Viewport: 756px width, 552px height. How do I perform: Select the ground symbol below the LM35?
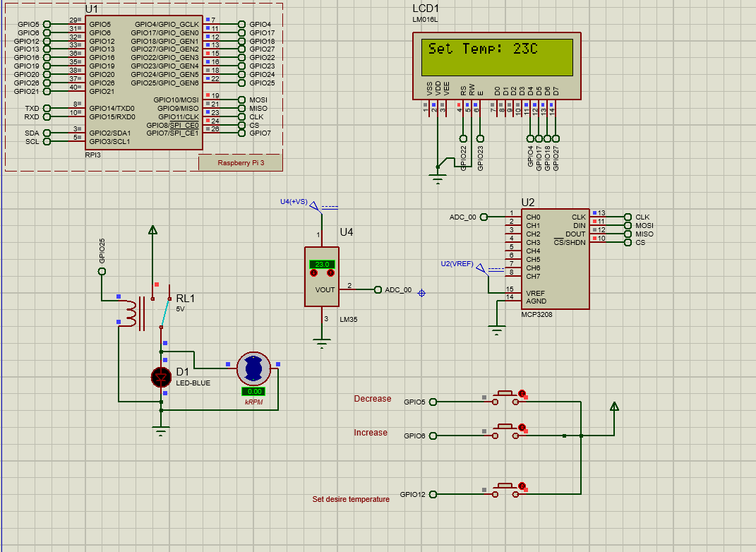(x=322, y=343)
